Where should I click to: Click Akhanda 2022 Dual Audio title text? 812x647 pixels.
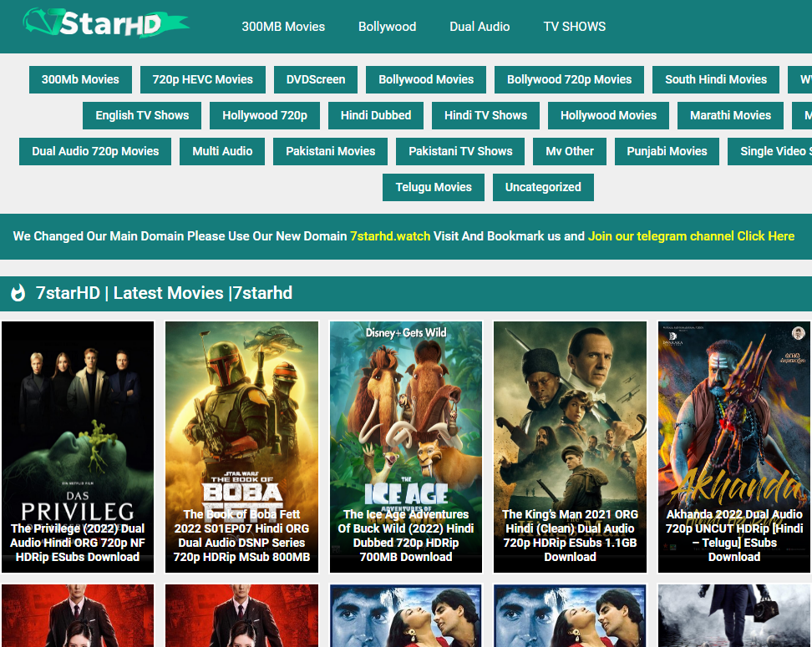tap(734, 536)
